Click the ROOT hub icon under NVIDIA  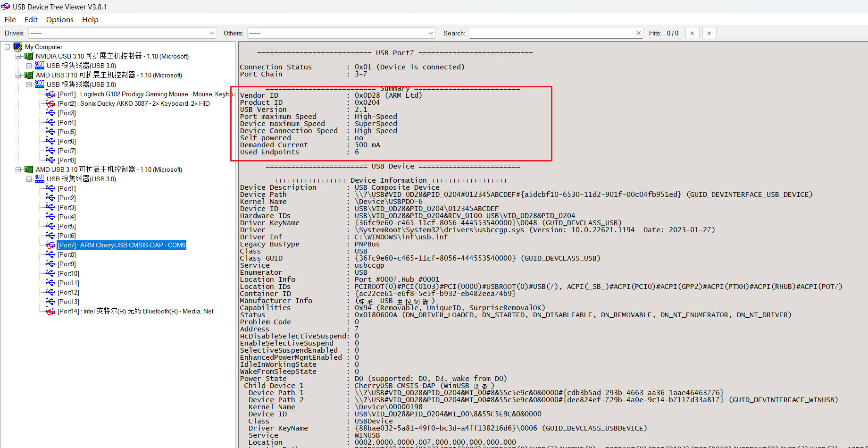pos(40,65)
